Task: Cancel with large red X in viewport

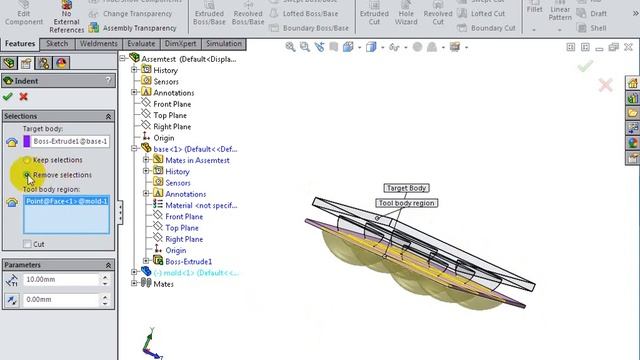Action: tap(605, 85)
